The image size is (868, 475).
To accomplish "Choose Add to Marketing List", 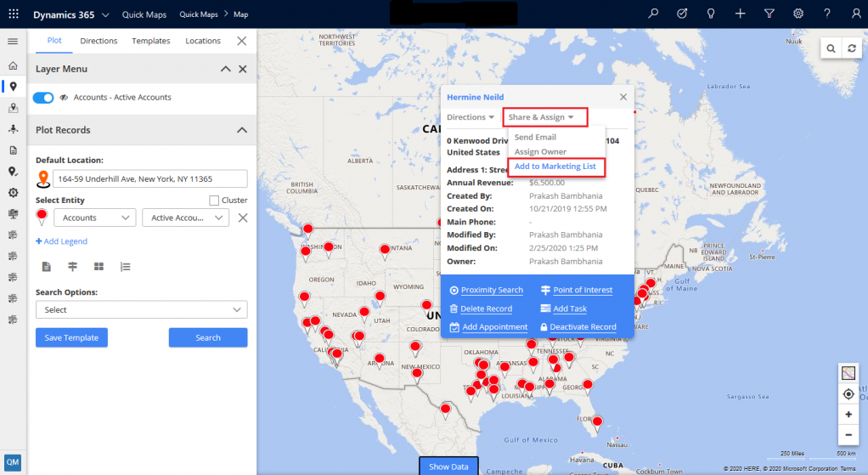I will 555,166.
